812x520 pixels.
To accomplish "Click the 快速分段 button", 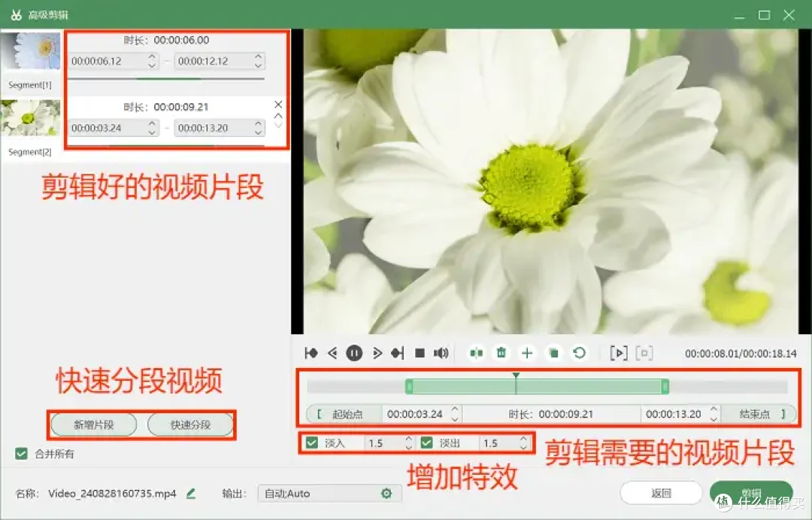I will [x=190, y=424].
